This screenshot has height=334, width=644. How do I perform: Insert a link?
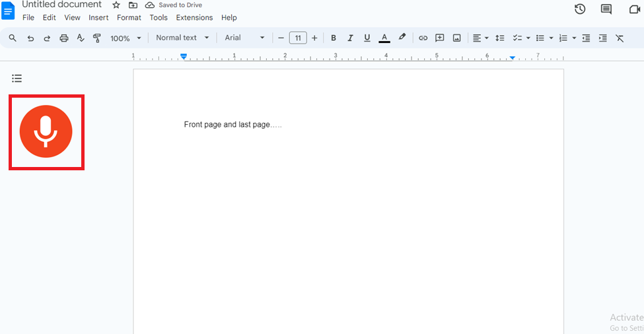point(423,38)
